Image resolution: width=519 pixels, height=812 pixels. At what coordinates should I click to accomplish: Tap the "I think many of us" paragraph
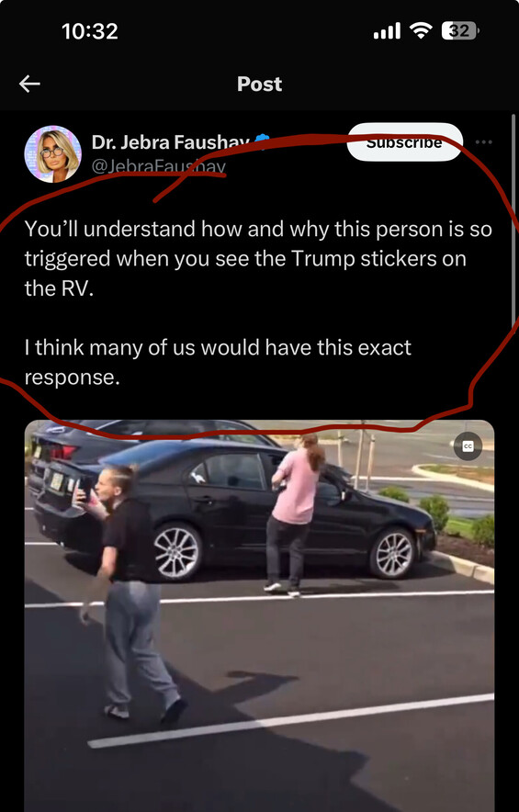coord(218,362)
